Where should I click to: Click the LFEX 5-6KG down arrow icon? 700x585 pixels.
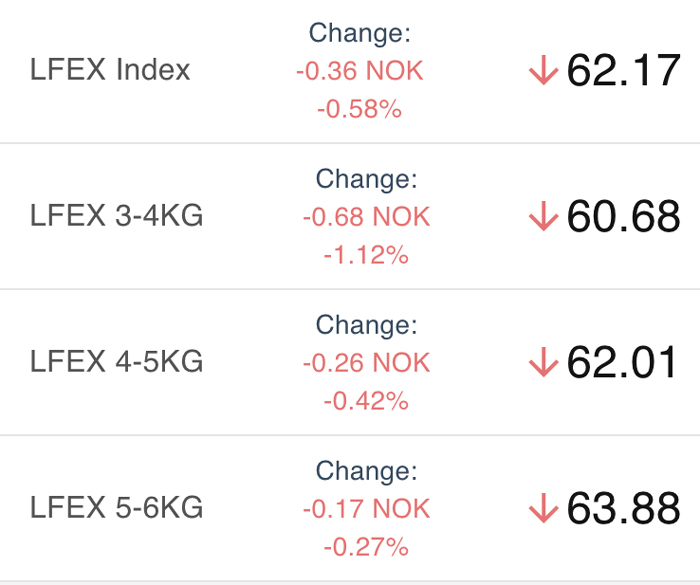(543, 508)
